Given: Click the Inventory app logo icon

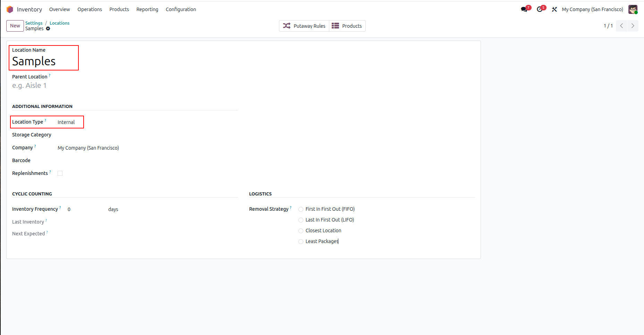Looking at the screenshot, I should [10, 9].
